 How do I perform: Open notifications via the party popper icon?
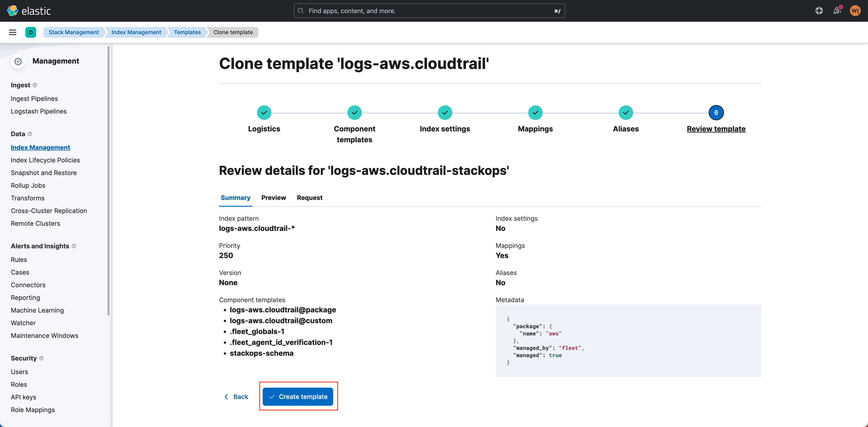pyautogui.click(x=837, y=10)
